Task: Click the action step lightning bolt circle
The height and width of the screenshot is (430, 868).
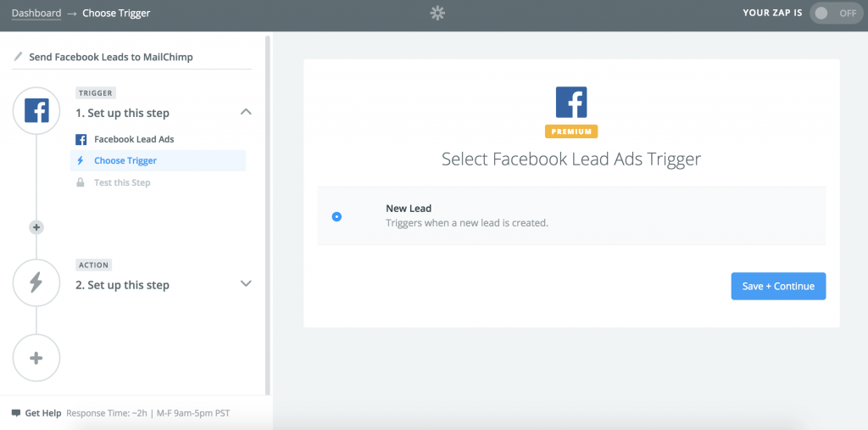Action: (x=36, y=282)
